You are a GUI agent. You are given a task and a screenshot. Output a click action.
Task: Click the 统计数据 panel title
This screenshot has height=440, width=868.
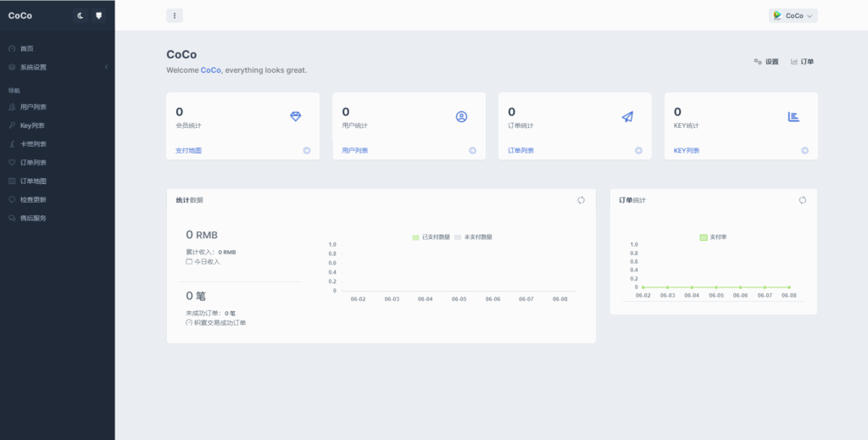click(x=189, y=200)
